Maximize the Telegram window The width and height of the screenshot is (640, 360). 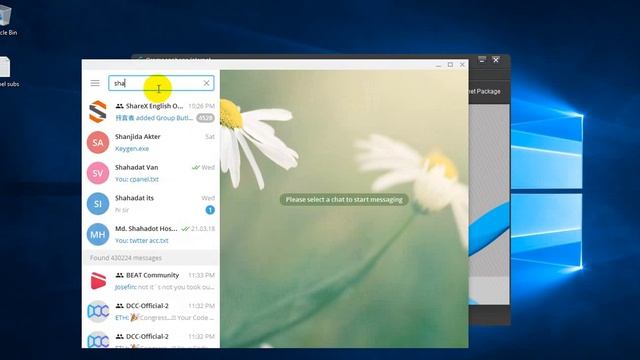click(x=450, y=65)
